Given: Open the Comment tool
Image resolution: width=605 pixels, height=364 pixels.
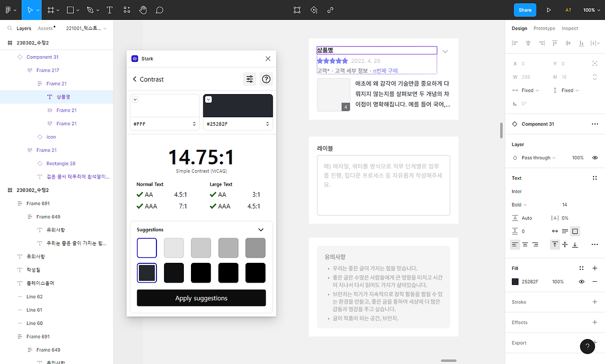Looking at the screenshot, I should point(159,9).
